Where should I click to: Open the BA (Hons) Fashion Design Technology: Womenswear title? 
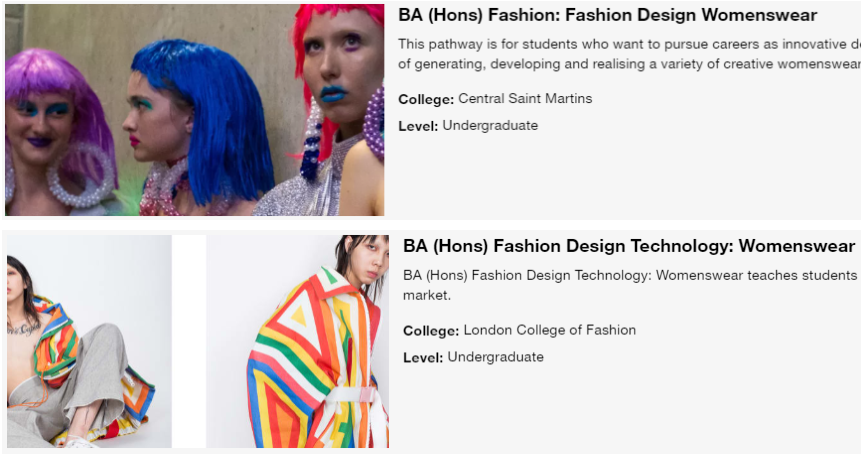point(629,246)
